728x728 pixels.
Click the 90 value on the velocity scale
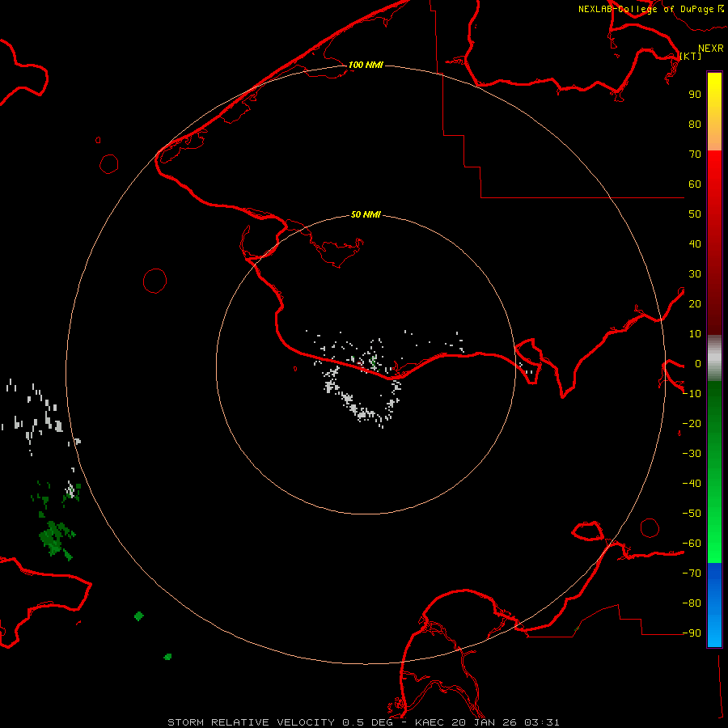tap(695, 95)
